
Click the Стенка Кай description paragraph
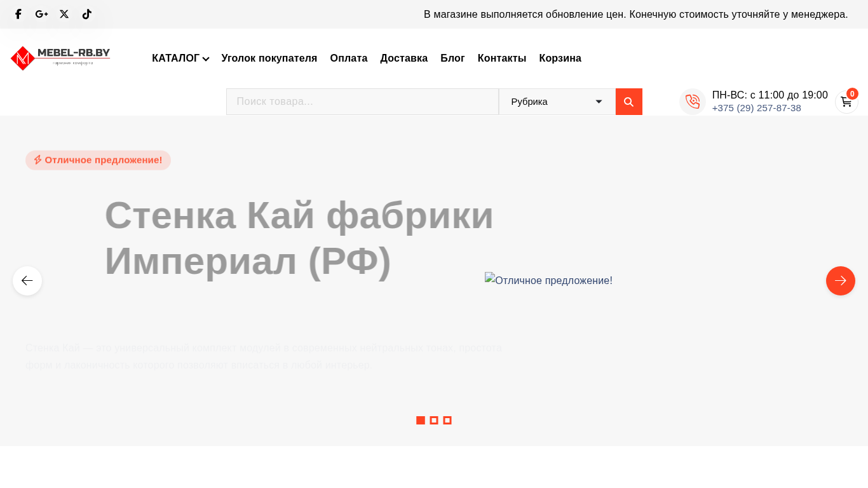tap(264, 356)
